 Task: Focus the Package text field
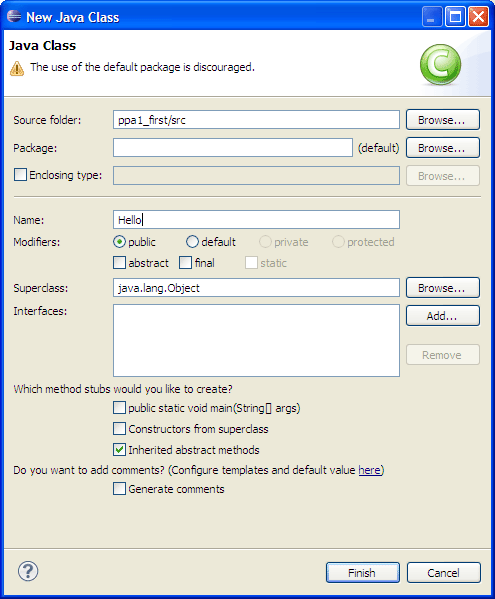click(233, 147)
